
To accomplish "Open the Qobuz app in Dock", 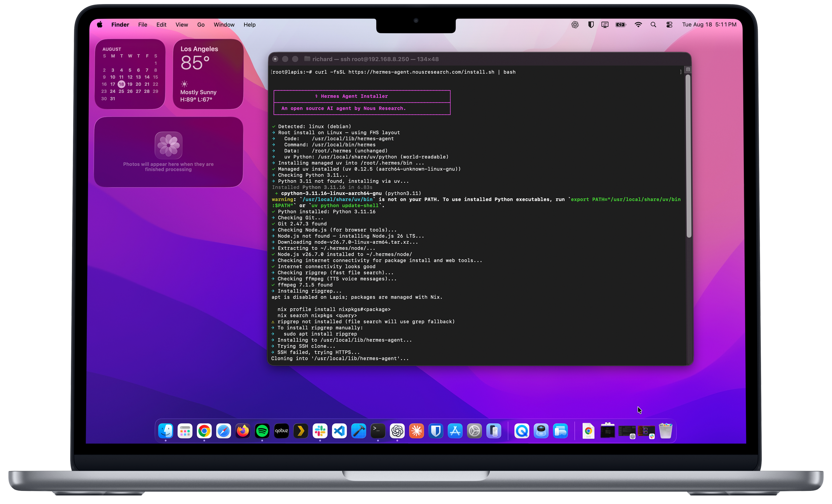I will click(281, 431).
